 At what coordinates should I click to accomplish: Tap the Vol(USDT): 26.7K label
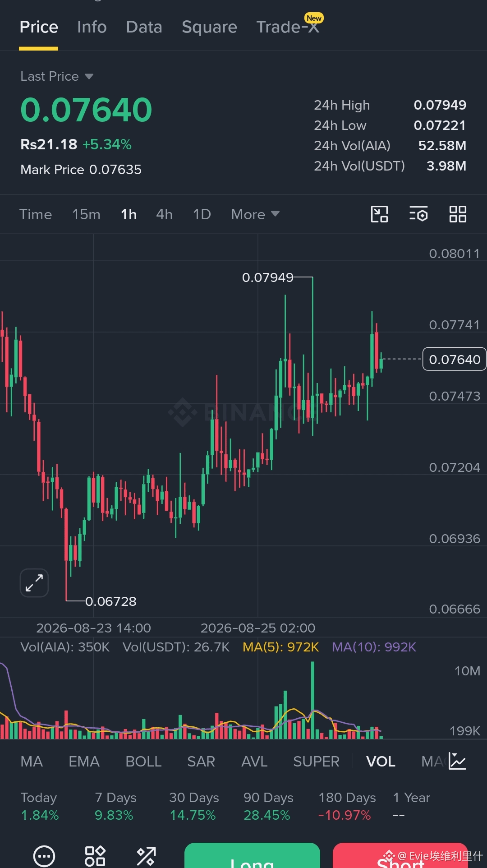(176, 647)
